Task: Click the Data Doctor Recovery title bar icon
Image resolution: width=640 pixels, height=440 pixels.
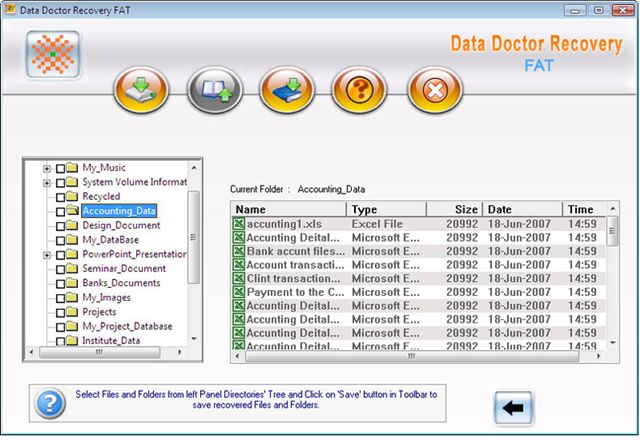Action: tap(10, 9)
